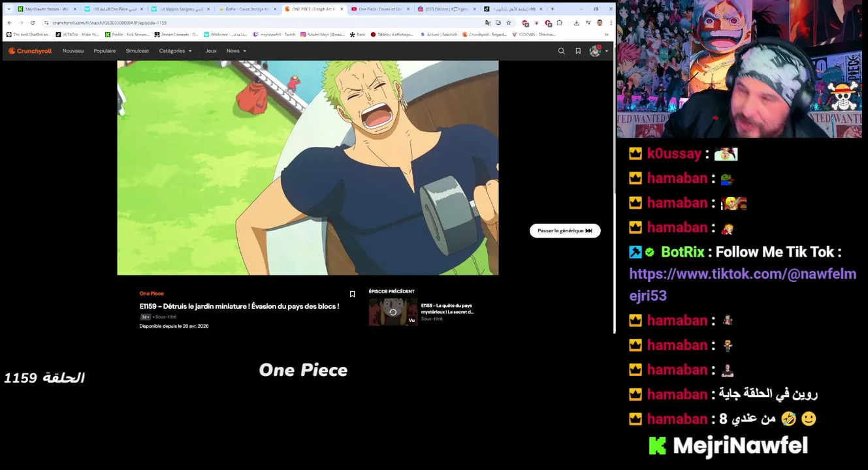Open the Populaire menu item
The width and height of the screenshot is (868, 470).
[x=104, y=51]
